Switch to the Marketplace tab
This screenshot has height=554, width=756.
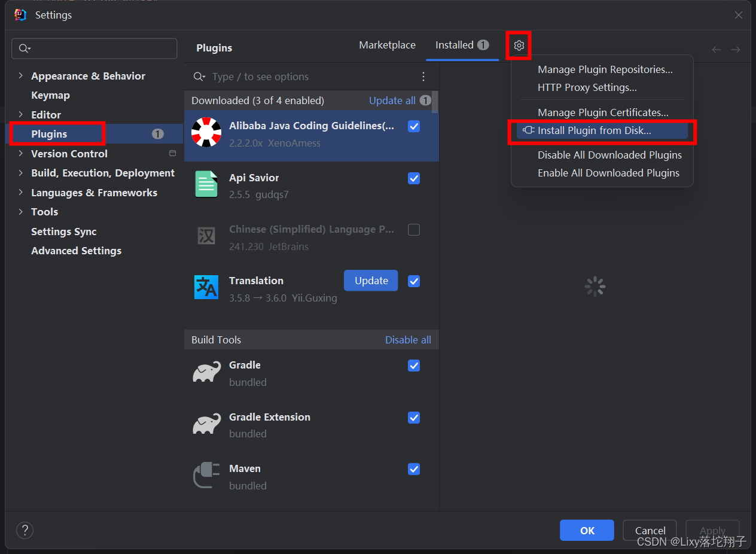point(387,45)
